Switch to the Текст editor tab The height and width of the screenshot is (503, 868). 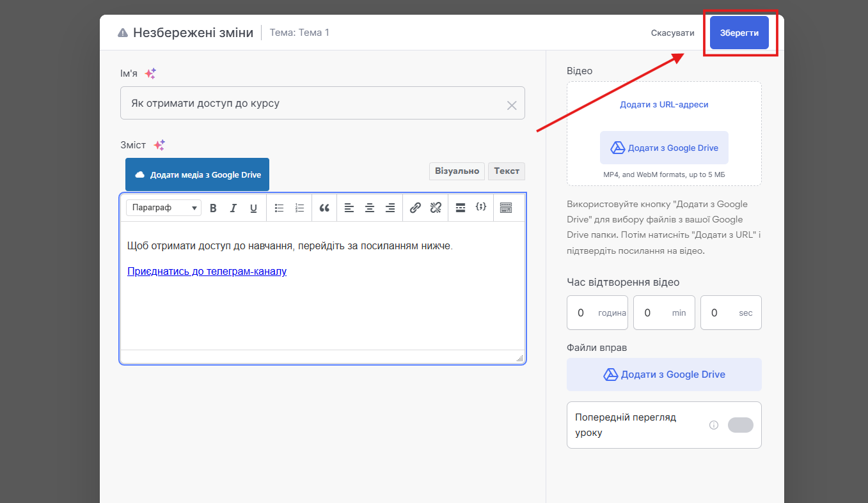click(x=506, y=171)
